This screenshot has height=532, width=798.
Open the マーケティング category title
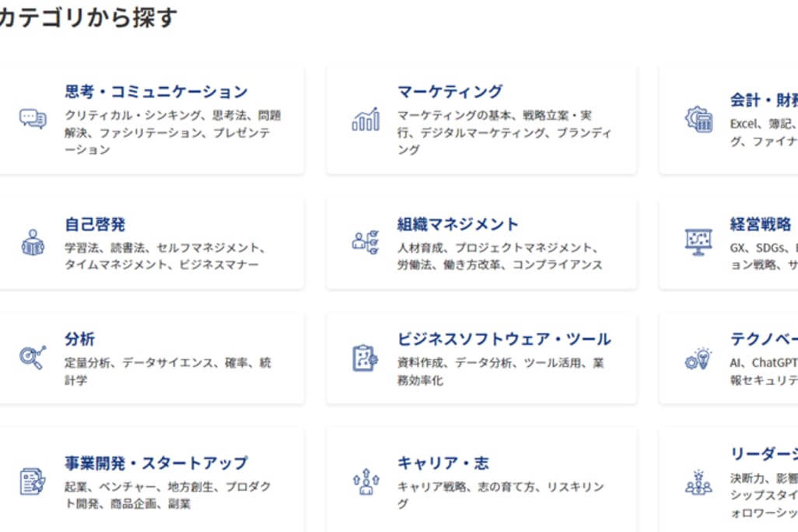coord(450,92)
